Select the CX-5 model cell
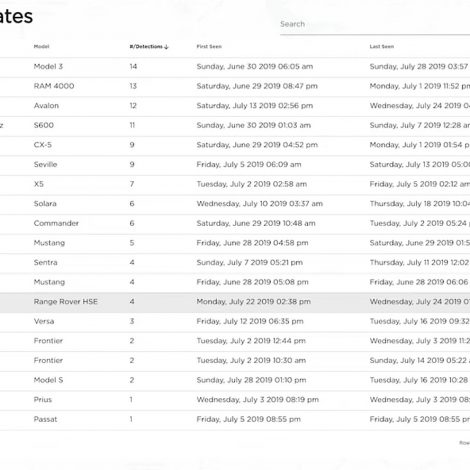This screenshot has height=470, width=470. tap(43, 145)
